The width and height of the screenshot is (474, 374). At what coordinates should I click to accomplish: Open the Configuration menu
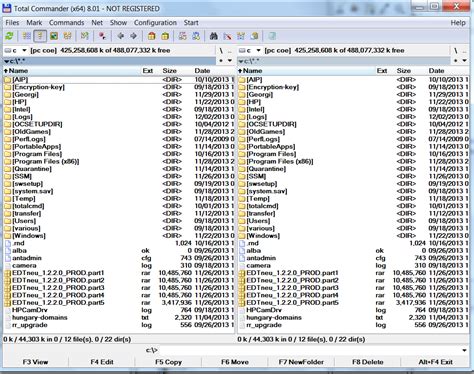(155, 23)
